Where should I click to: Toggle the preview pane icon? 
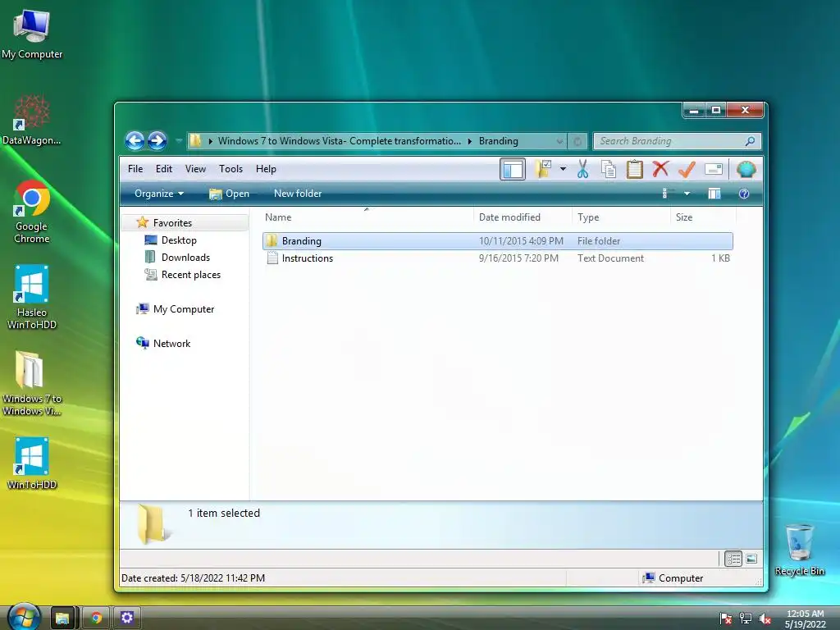714,194
